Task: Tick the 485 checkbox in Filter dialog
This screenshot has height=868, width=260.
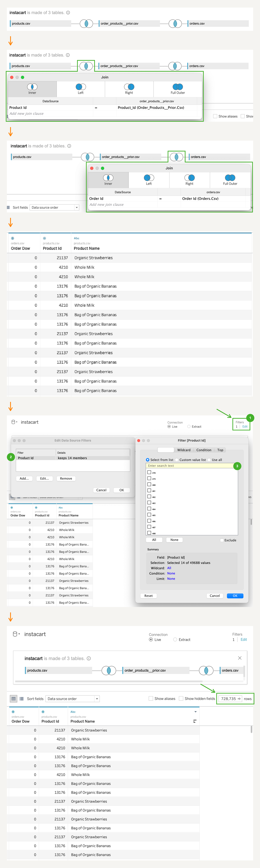Action: coord(149,515)
